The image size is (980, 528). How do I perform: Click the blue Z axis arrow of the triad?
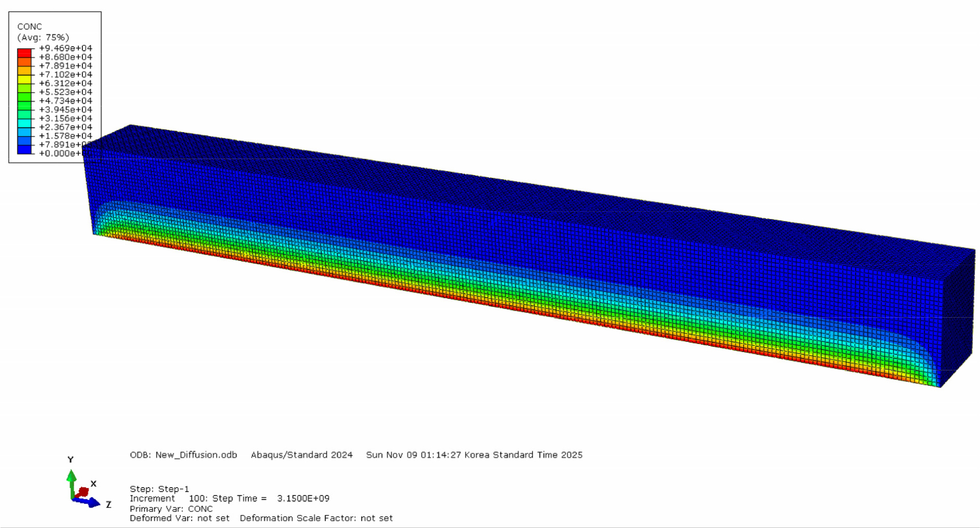[91, 503]
